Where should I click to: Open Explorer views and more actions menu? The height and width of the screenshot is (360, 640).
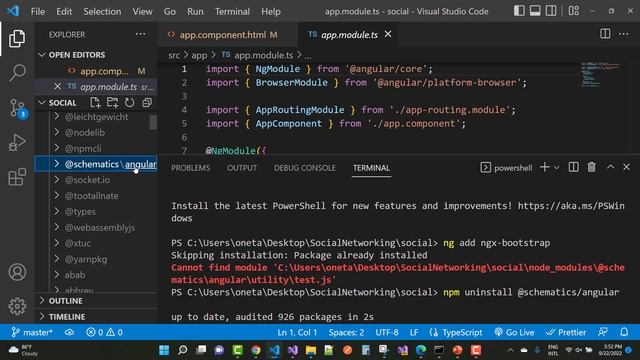click(140, 34)
